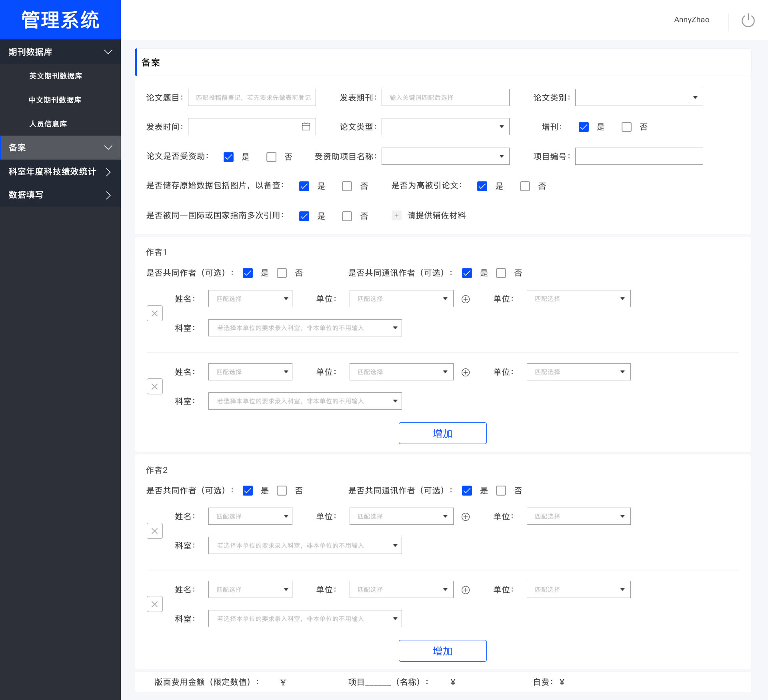This screenshot has height=700, width=768.
Task: Add unit with circled plus in 作者1 first row
Action: 466,299
